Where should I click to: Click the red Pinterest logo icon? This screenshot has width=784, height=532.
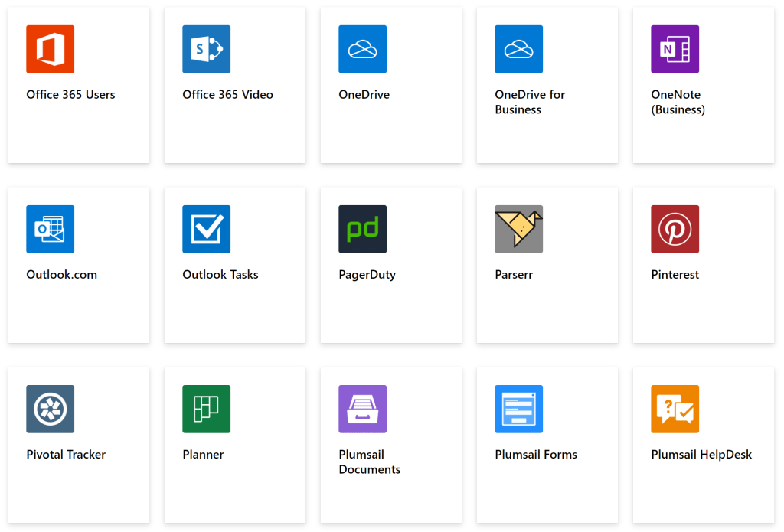(675, 229)
